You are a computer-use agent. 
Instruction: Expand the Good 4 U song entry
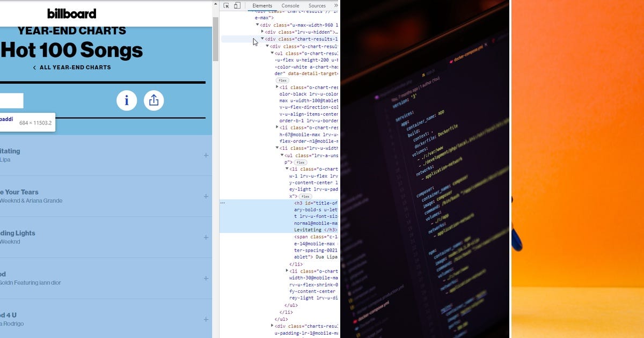pos(206,319)
